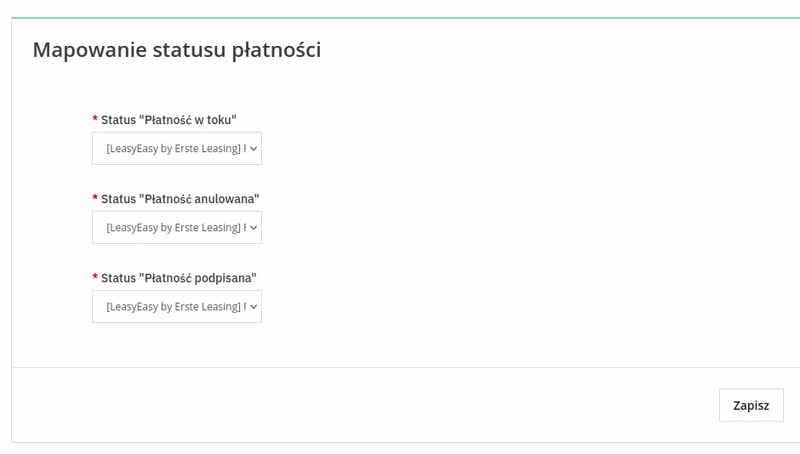This screenshot has height=454, width=800.
Task: Click the LeasyEasy value in the "w toku" select
Action: 174,148
